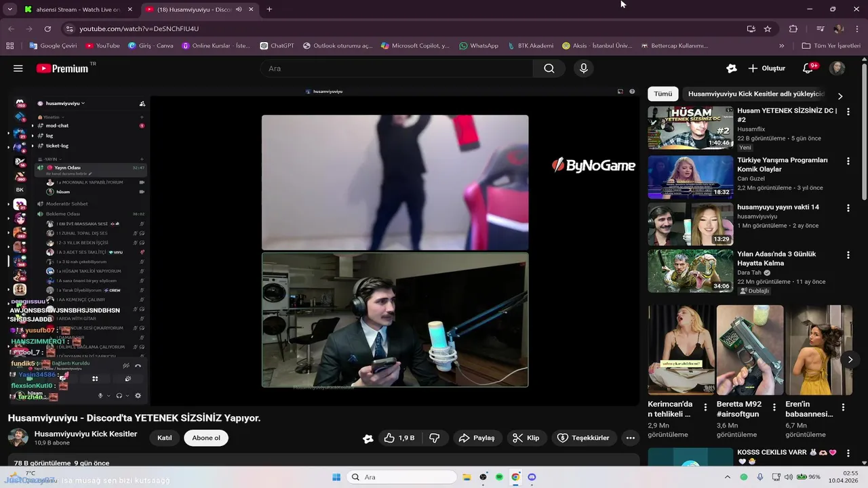Open the YouTube guide hamburger menu

click(18, 68)
